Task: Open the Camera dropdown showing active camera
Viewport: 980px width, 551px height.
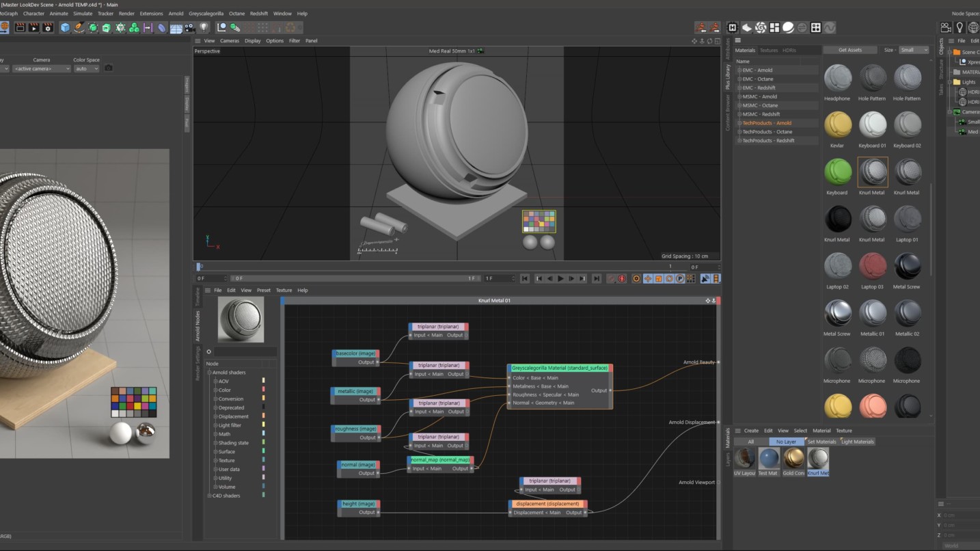Action: pyautogui.click(x=42, y=68)
